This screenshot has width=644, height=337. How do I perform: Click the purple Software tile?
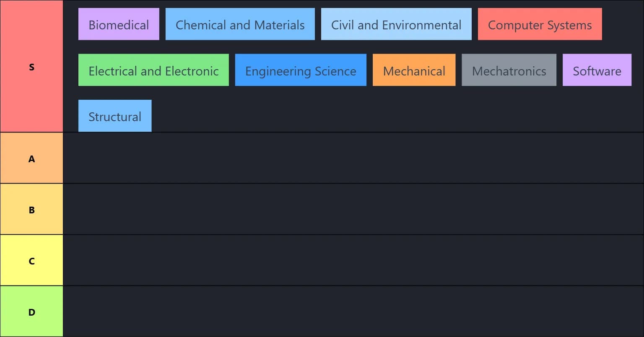click(597, 70)
